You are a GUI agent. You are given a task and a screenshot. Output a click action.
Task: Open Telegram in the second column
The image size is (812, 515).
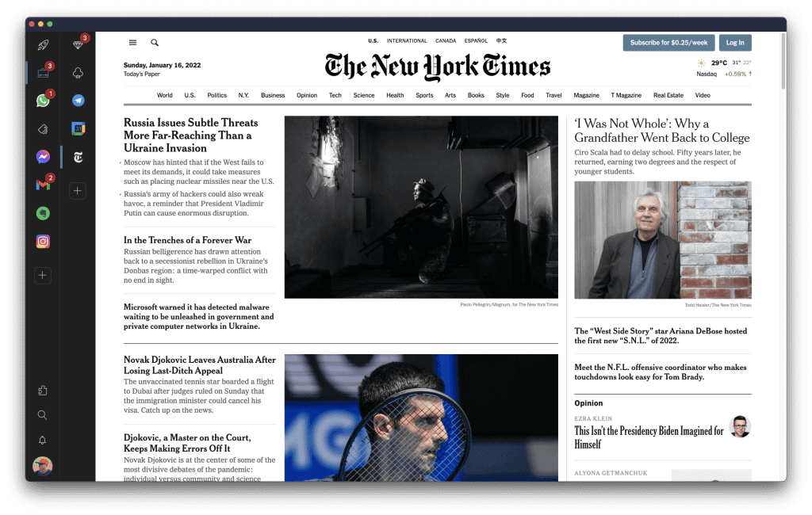[78, 101]
